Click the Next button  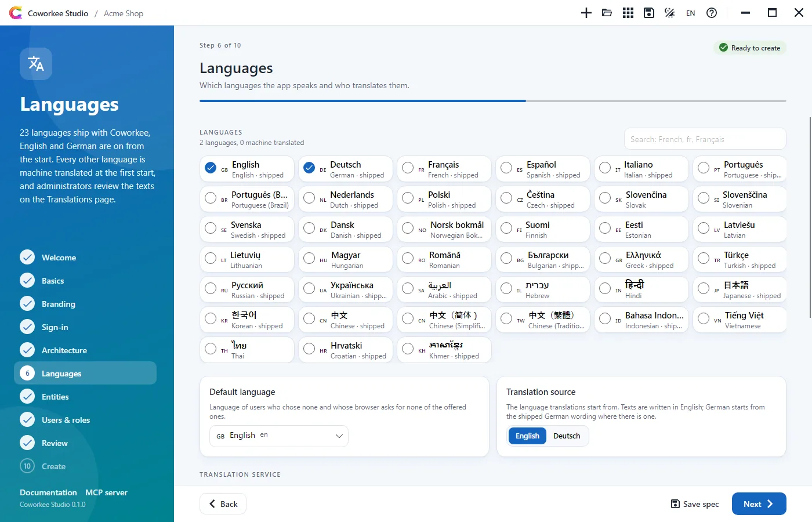coord(759,503)
